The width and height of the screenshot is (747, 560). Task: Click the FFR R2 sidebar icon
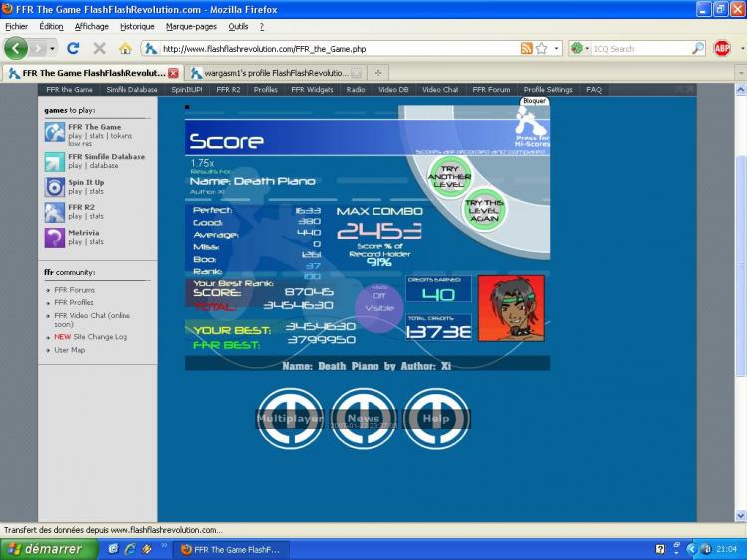54,211
